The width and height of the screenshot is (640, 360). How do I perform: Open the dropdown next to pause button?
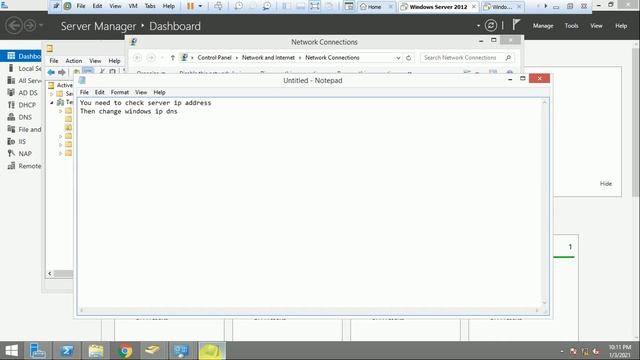click(x=200, y=6)
